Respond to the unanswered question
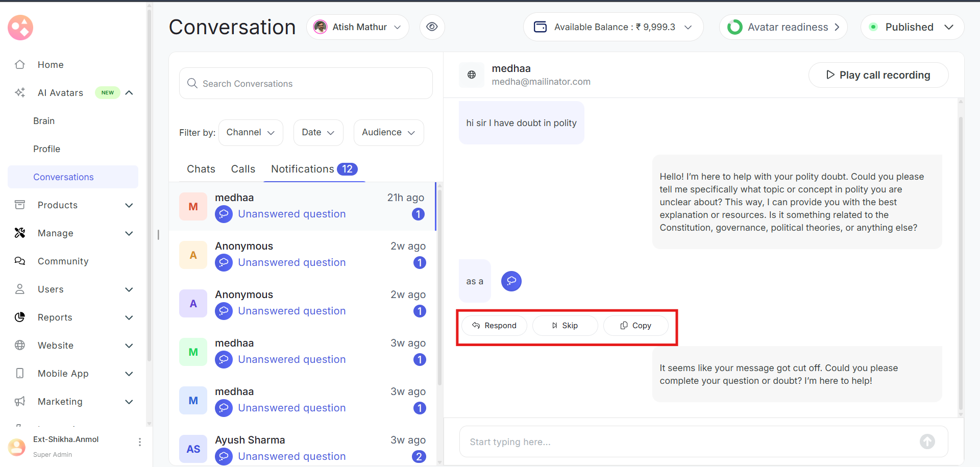This screenshot has width=980, height=467. 494,326
